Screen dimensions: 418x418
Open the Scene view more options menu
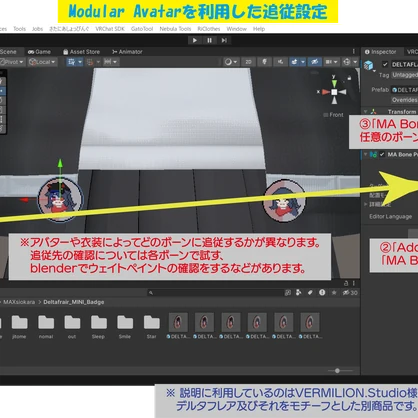coord(353,52)
